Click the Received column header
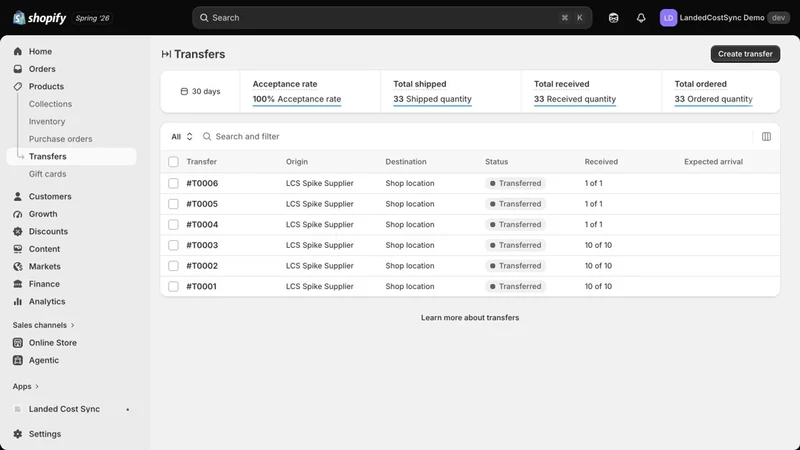The width and height of the screenshot is (800, 450). (601, 162)
